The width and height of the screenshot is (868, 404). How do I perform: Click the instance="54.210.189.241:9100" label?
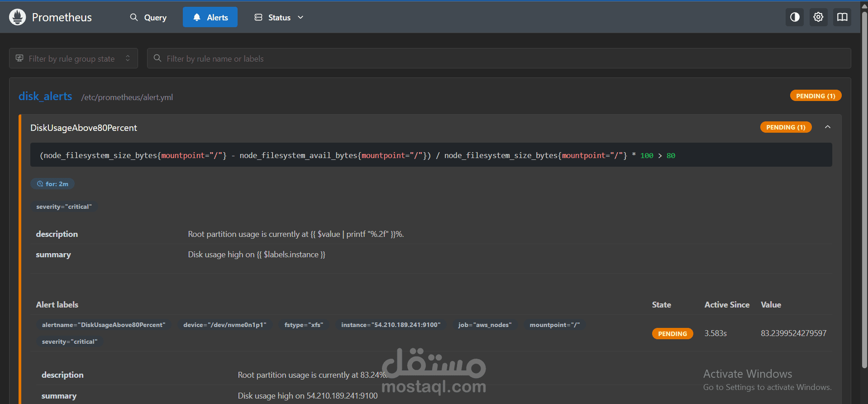point(391,325)
